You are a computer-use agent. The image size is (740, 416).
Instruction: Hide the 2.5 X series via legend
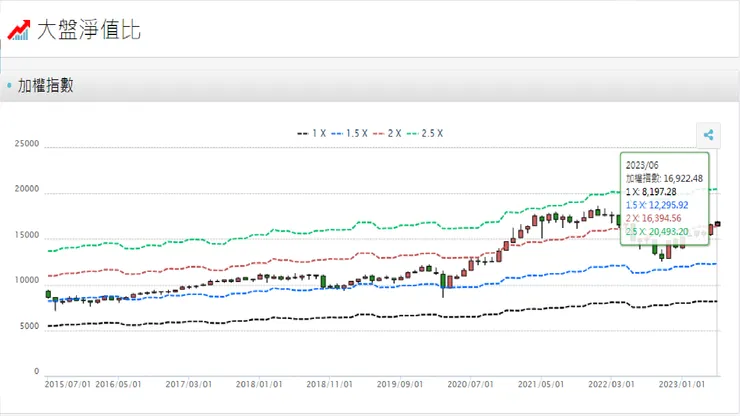coord(426,133)
